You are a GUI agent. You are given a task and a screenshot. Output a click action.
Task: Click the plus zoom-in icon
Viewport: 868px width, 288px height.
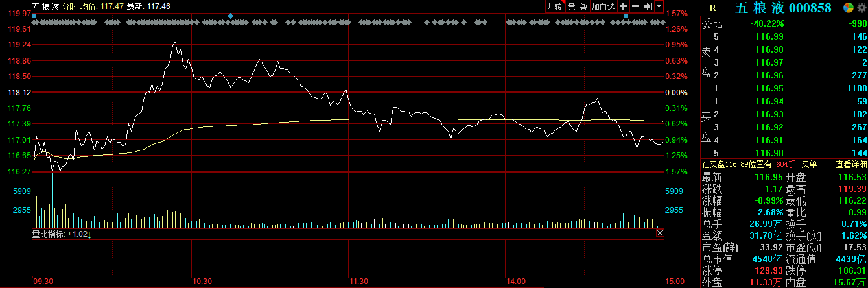pyautogui.click(x=623, y=6)
